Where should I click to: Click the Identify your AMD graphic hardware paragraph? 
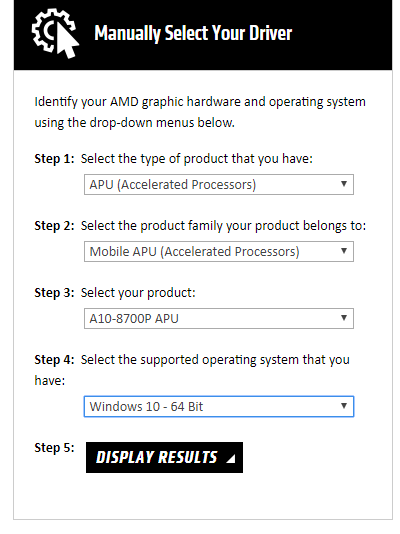coord(200,112)
